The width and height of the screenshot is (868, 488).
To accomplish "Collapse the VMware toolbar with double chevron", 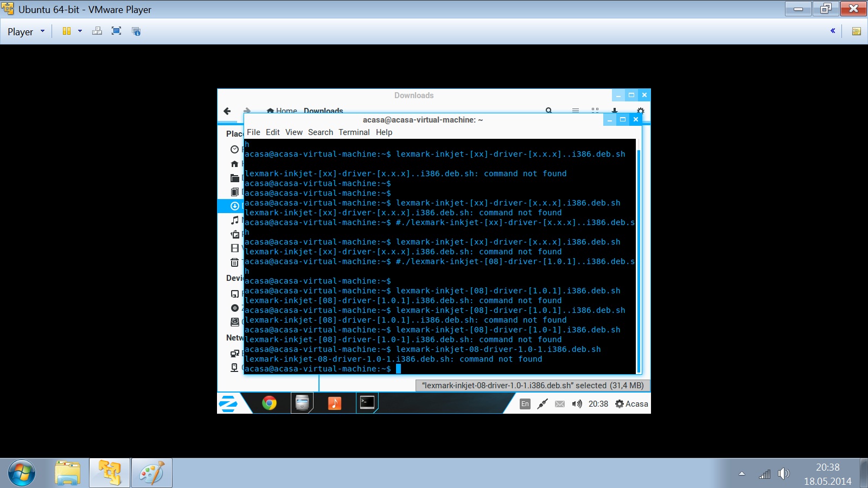I will click(833, 31).
